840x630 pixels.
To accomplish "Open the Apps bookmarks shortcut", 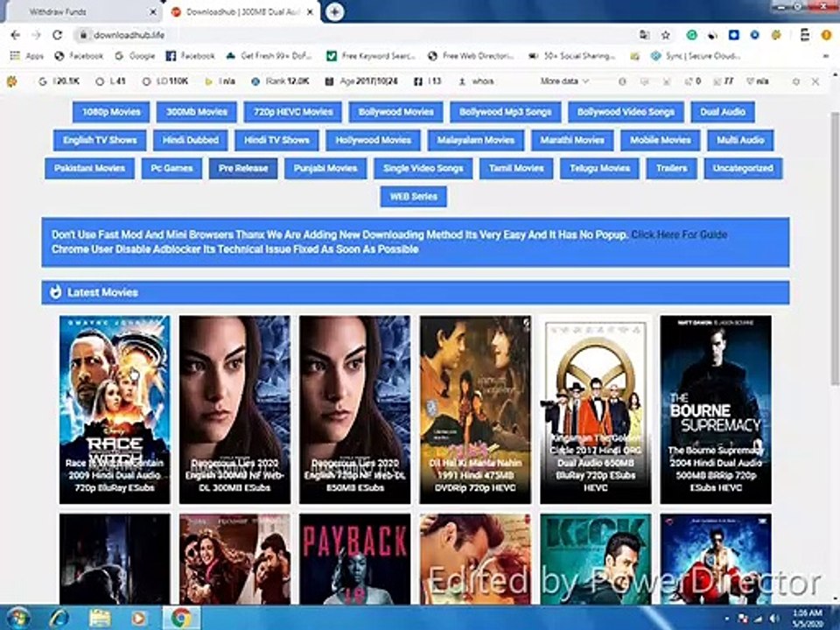I will click(27, 56).
